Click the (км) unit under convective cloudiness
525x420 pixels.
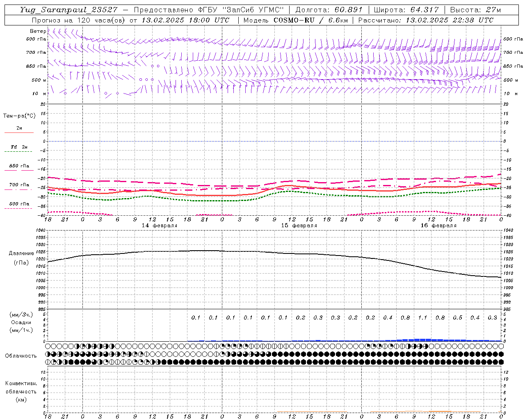[21, 399]
